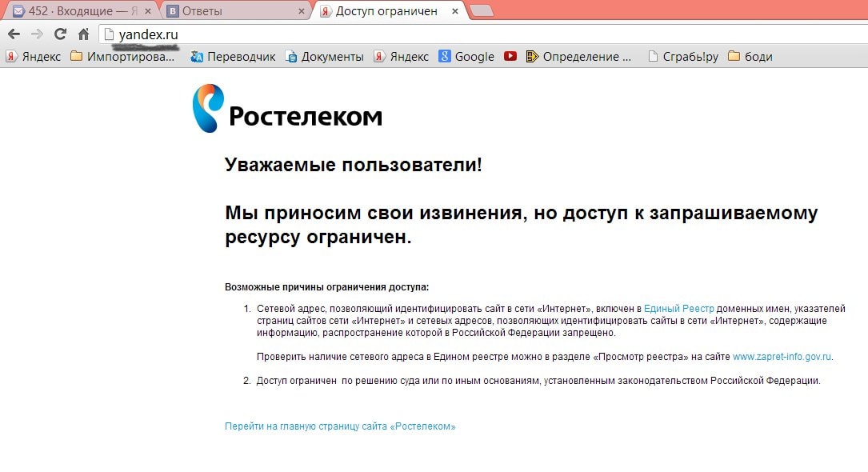Open the Переводчик bookmark

click(233, 57)
